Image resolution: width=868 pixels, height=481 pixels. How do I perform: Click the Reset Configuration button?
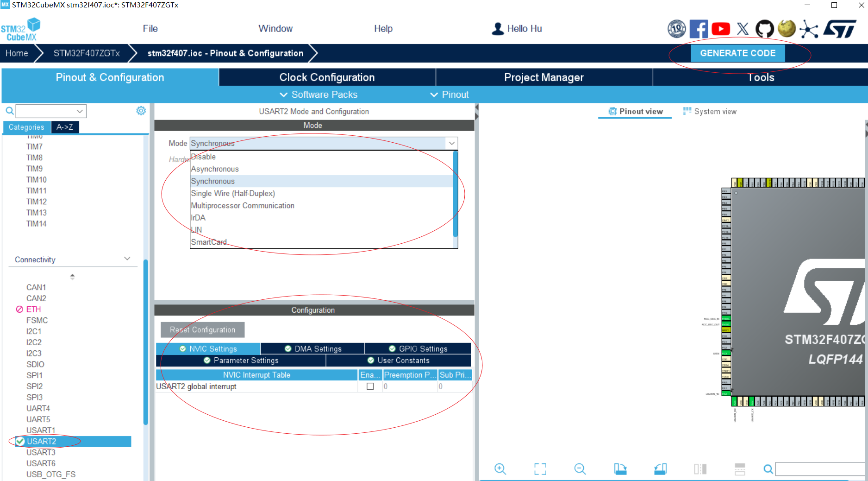tap(202, 330)
